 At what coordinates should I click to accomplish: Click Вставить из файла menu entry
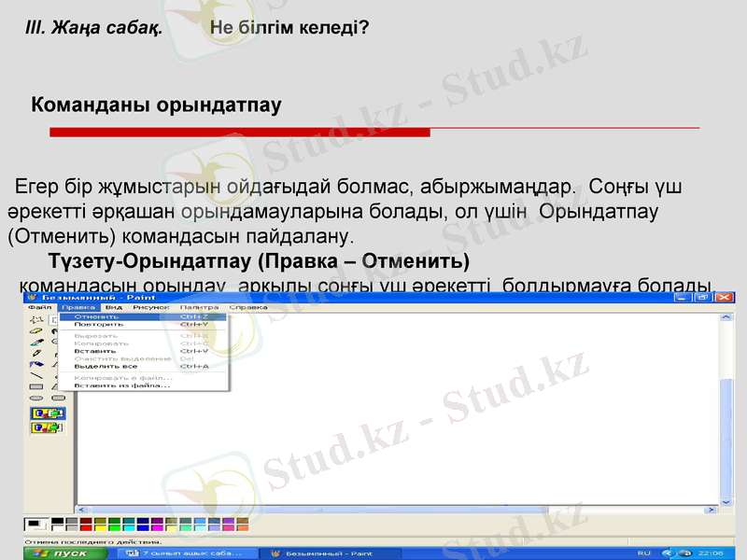(121, 385)
